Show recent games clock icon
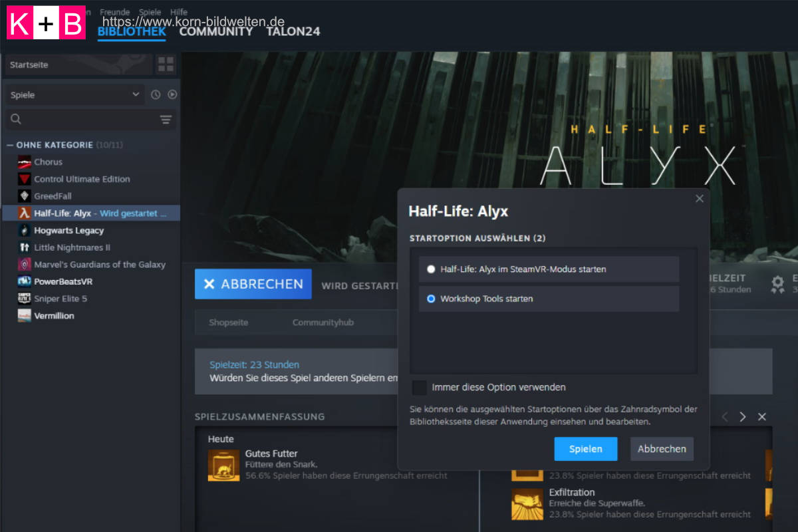Image resolution: width=798 pixels, height=532 pixels. tap(156, 94)
